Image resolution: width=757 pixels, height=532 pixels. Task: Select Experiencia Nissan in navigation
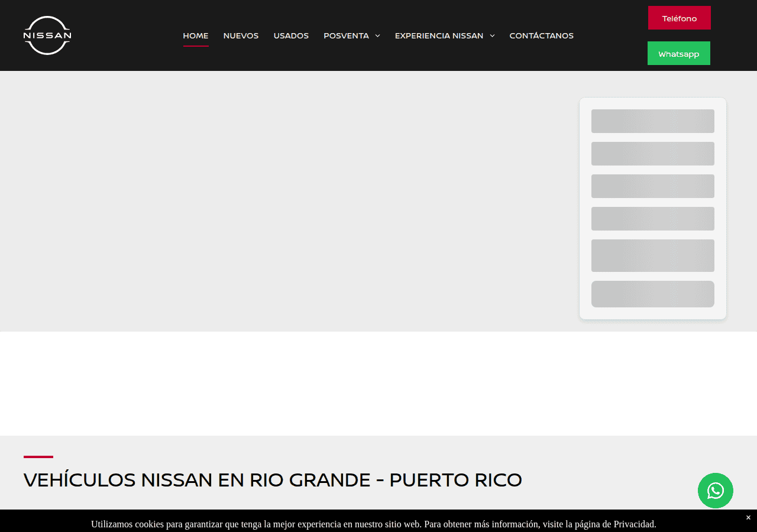[x=439, y=35]
